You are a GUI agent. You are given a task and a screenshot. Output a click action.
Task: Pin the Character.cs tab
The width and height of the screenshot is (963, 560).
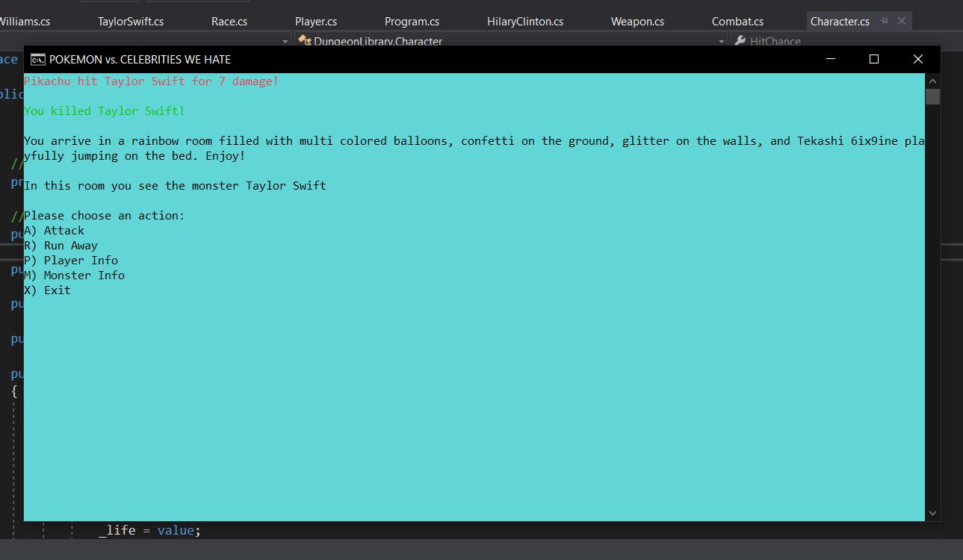(885, 21)
